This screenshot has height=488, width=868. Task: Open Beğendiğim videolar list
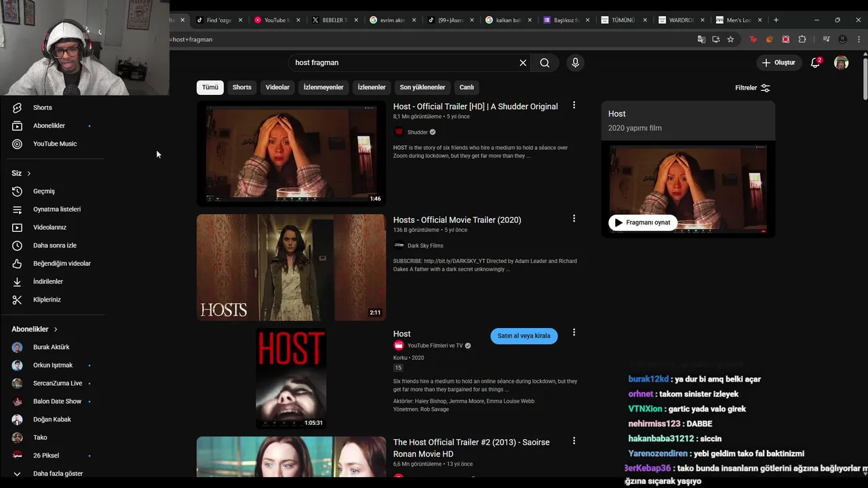(x=62, y=264)
